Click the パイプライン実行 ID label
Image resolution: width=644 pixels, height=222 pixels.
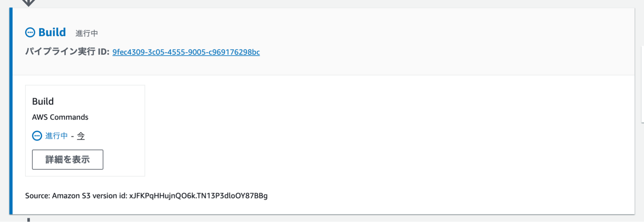pyautogui.click(x=67, y=52)
